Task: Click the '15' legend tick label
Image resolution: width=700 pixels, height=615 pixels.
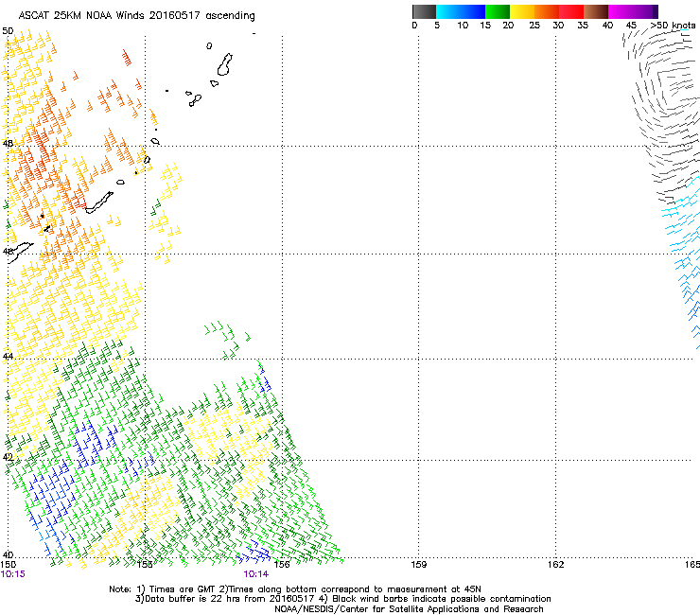Action: click(x=485, y=26)
